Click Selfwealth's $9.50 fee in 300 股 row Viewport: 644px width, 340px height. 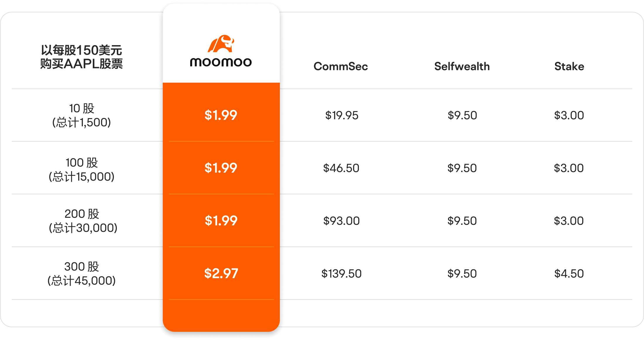[462, 274]
